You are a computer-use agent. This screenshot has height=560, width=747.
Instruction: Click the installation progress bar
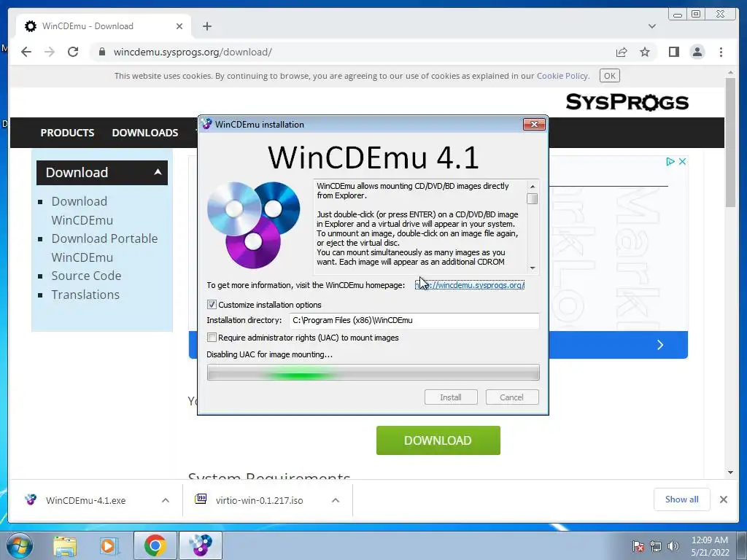(x=373, y=373)
